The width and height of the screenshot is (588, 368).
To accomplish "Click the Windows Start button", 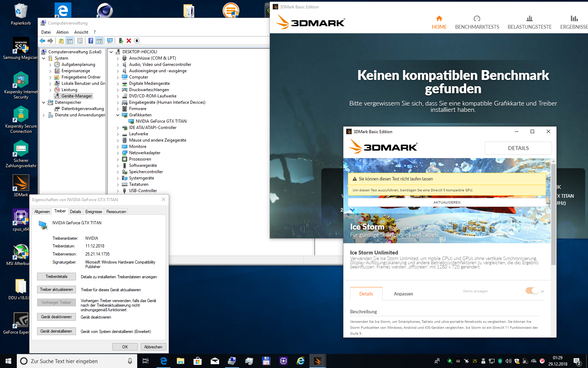I will pos(8,361).
